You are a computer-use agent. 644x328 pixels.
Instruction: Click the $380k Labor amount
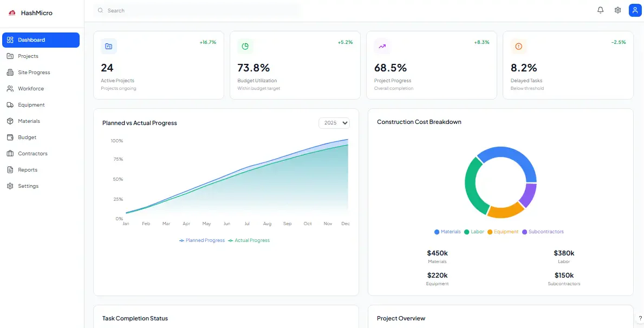tap(564, 253)
